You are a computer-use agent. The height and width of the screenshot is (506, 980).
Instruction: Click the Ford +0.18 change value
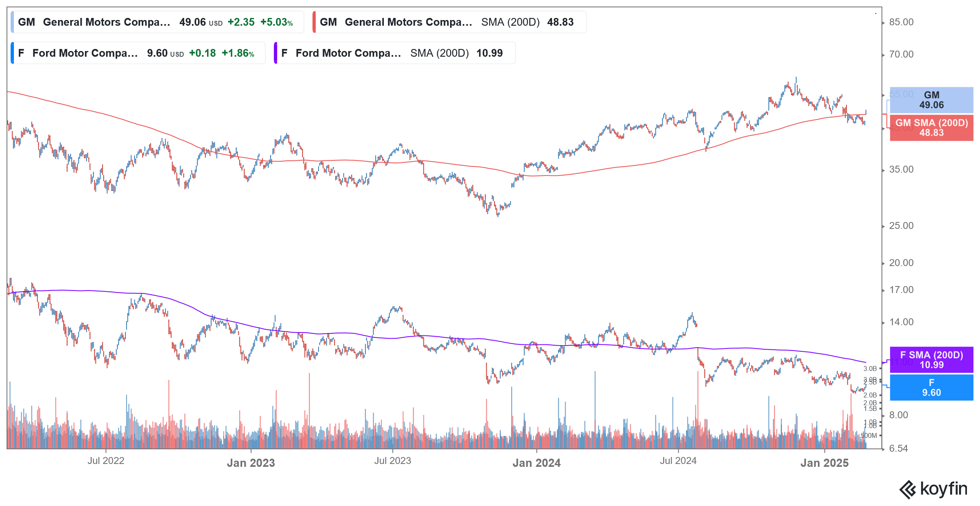click(203, 53)
